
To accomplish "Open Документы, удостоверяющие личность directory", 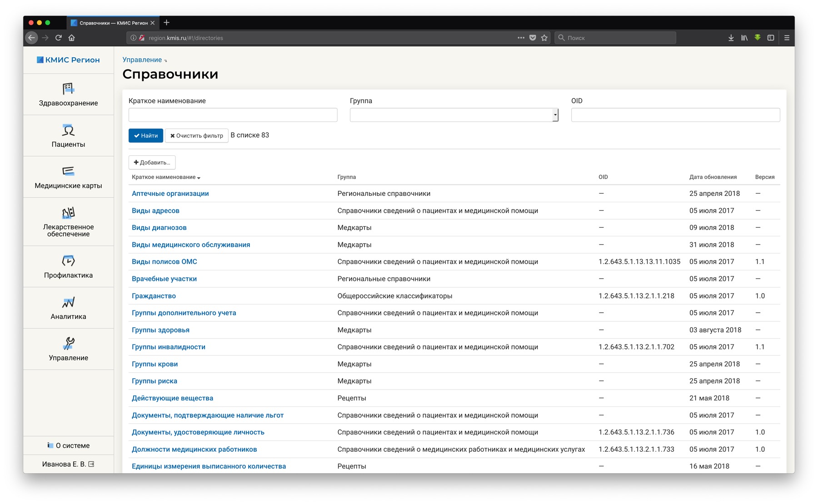I will point(198,432).
